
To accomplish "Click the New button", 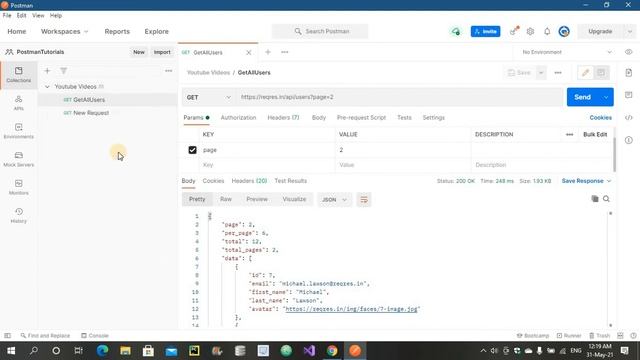I will (139, 52).
